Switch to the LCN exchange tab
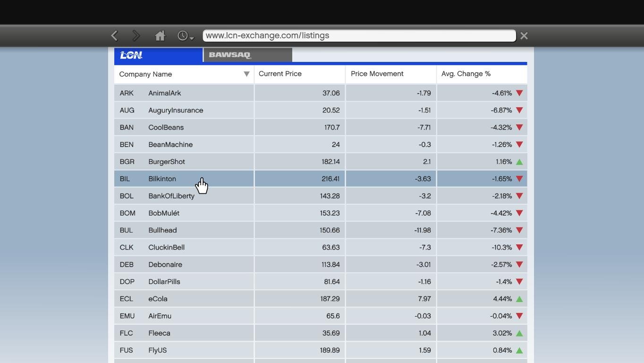This screenshot has height=363, width=644. click(159, 55)
